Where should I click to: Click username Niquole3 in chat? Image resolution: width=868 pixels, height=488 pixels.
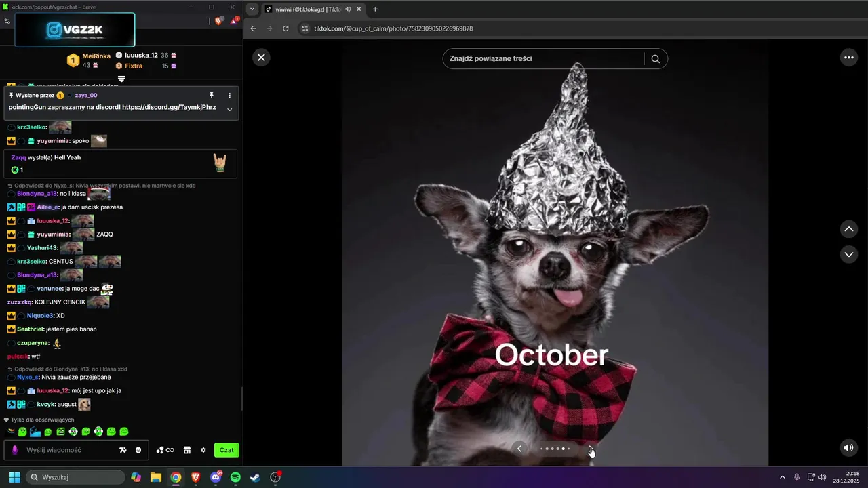[x=40, y=316]
